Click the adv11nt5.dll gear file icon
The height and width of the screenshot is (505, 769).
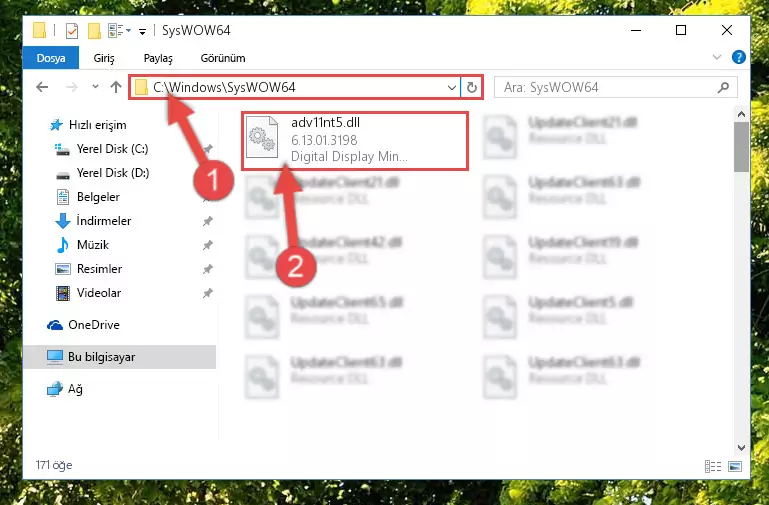(261, 138)
